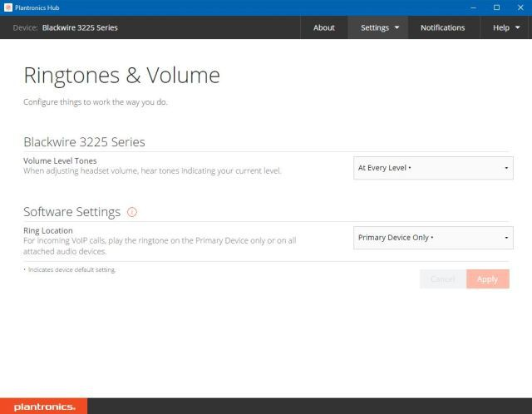Click the Cancel button
Screen dimensions: 532x414
pyautogui.click(x=443, y=279)
